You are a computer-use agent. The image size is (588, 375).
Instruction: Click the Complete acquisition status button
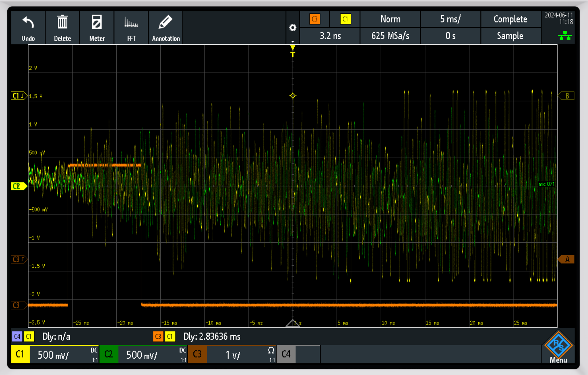[x=510, y=19]
